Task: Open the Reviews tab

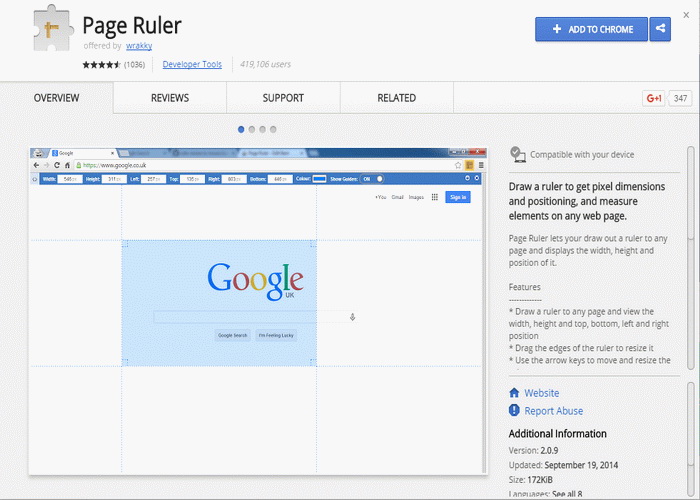Action: point(170,98)
